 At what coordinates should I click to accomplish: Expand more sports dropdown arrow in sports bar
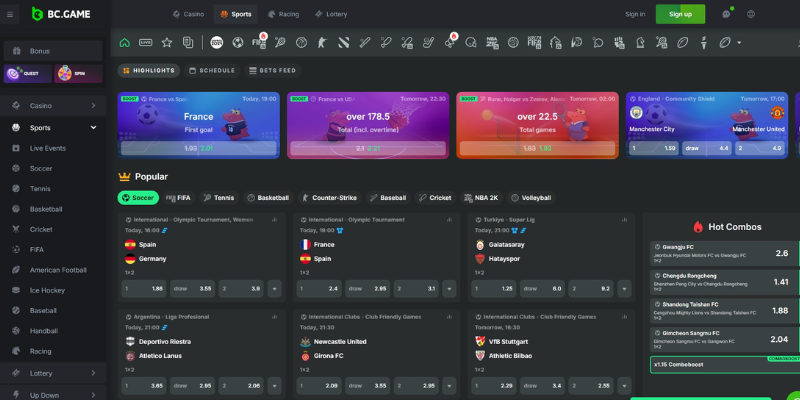pos(739,42)
